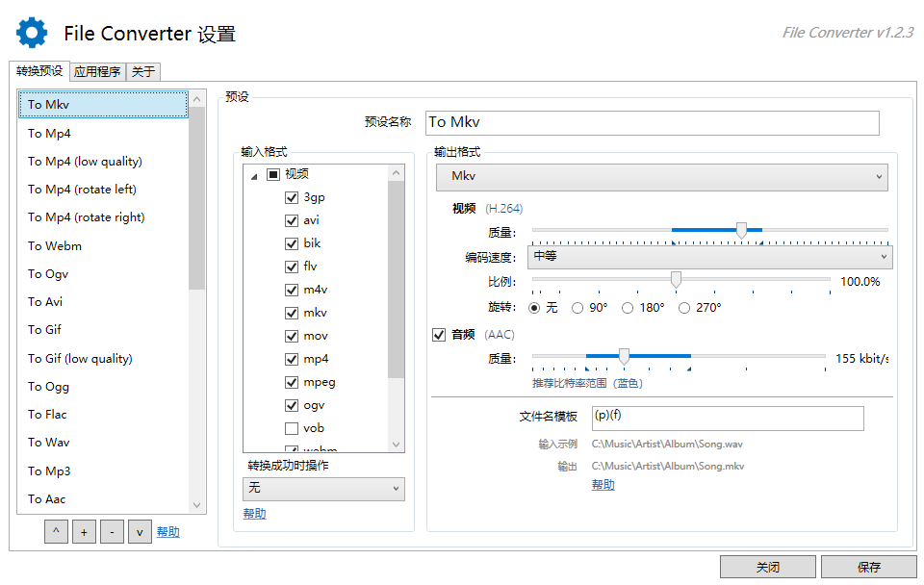
Task: Select To Gif (low quality) preset
Action: coord(103,358)
